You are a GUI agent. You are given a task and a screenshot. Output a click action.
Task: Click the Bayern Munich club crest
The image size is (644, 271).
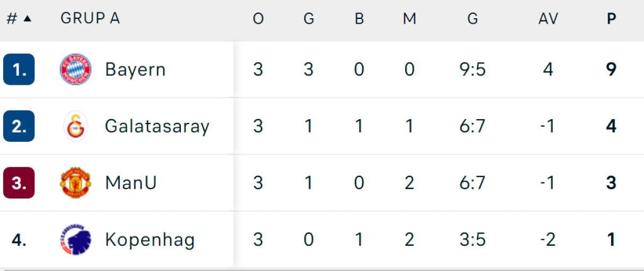pyautogui.click(x=76, y=69)
